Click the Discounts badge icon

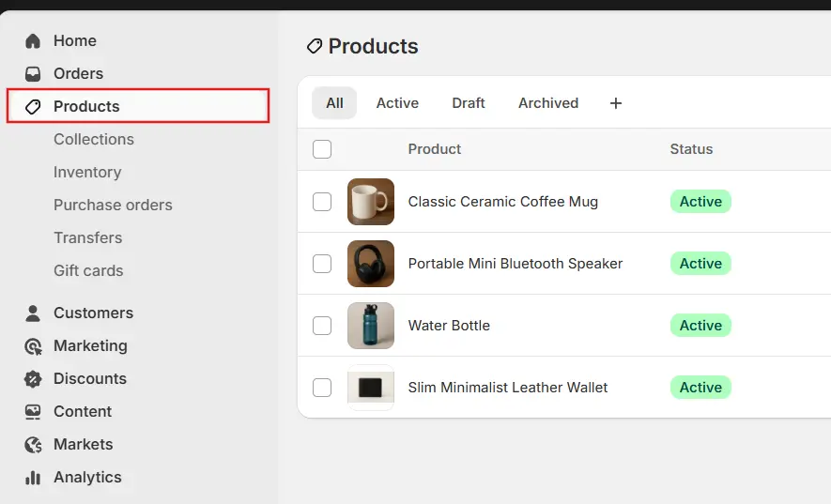(33, 379)
